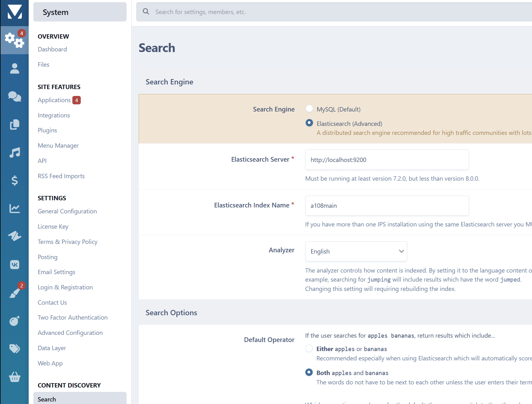Click the Community chat bubbles icon
The image size is (532, 404).
tap(14, 97)
